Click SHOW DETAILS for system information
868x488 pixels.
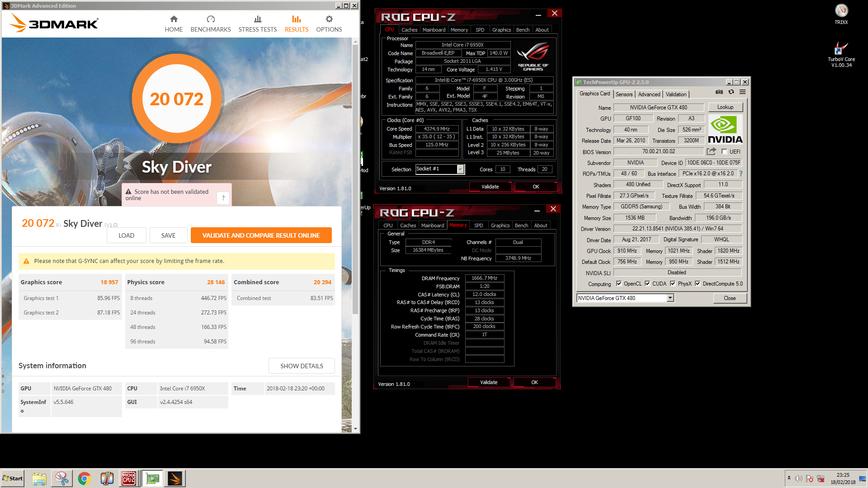[302, 366]
